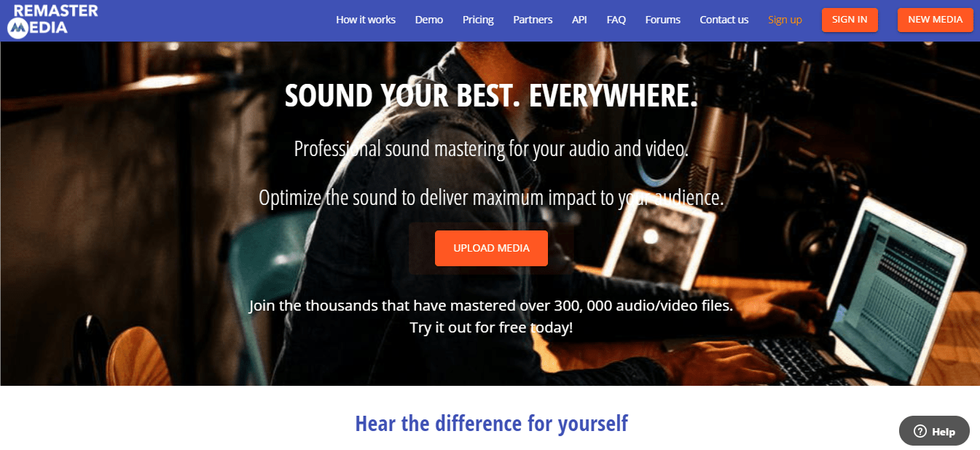Open the FAQ page
The image size is (980, 450).
point(616,20)
